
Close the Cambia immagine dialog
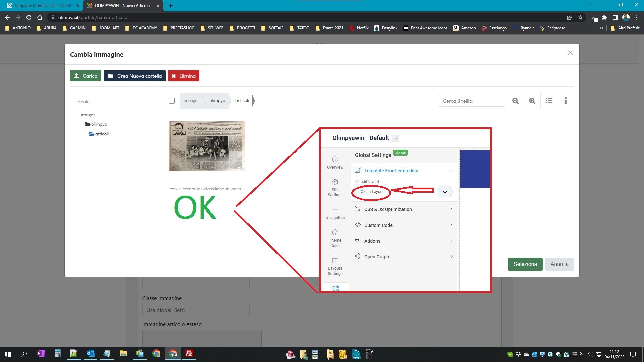(570, 53)
